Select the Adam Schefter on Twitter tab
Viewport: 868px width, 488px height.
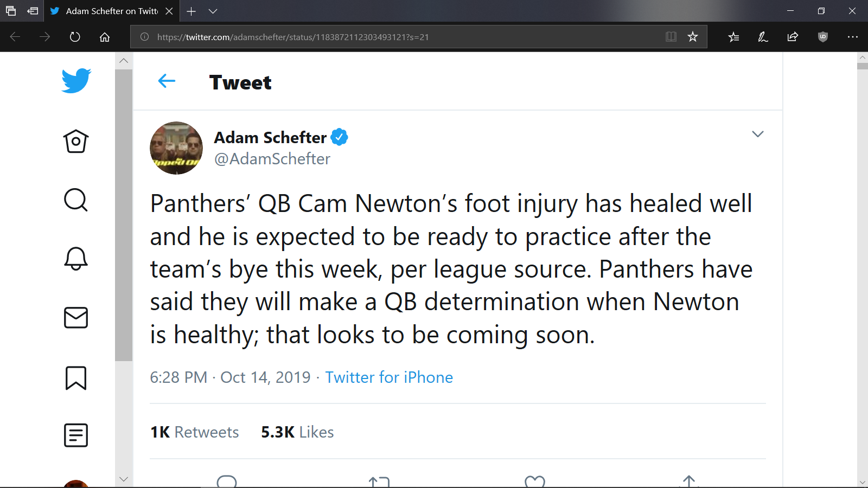(111, 11)
